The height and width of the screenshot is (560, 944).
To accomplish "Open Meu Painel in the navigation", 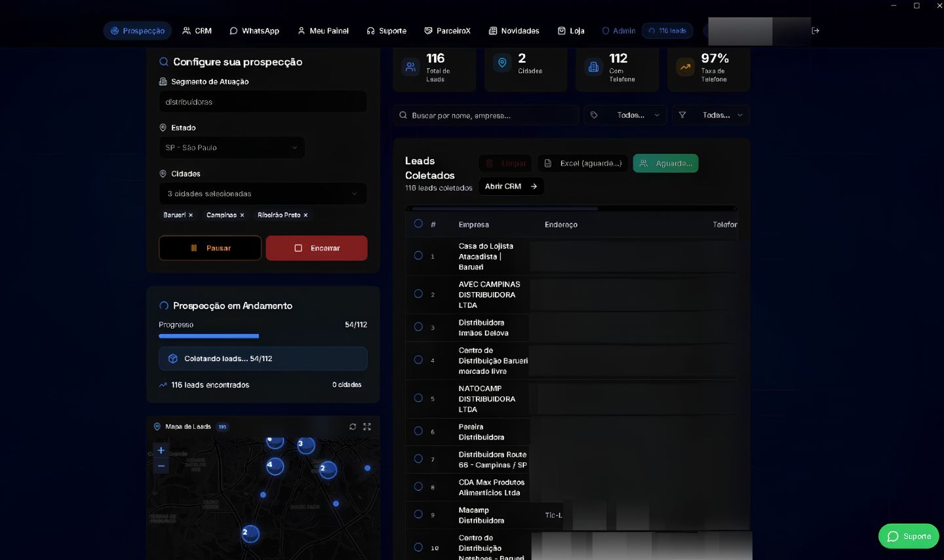I will (323, 31).
